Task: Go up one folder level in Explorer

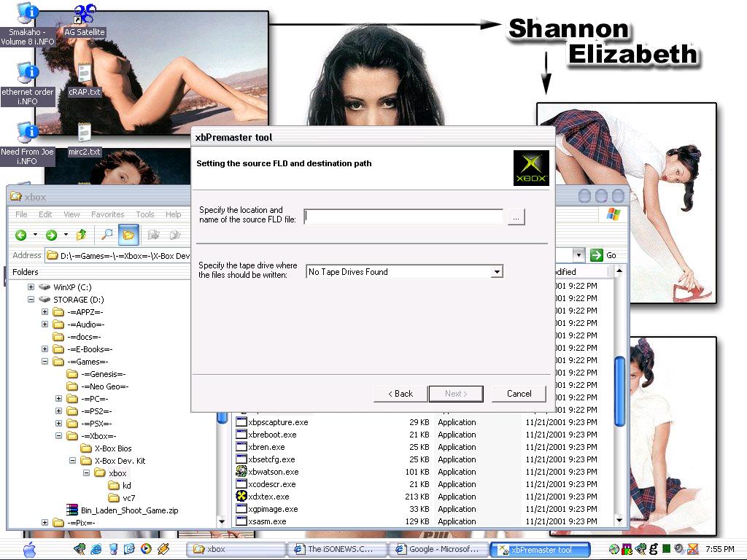Action: pos(81,235)
